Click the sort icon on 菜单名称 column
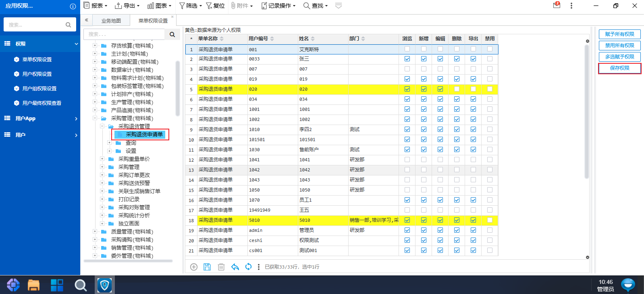Image resolution: width=644 pixels, height=294 pixels. [x=222, y=39]
